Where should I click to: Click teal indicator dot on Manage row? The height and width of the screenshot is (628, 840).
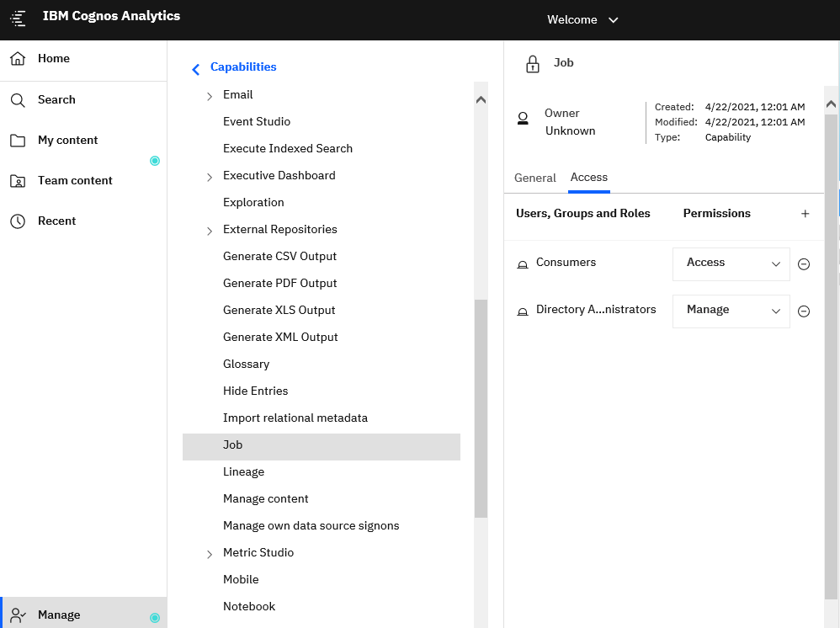pyautogui.click(x=155, y=618)
